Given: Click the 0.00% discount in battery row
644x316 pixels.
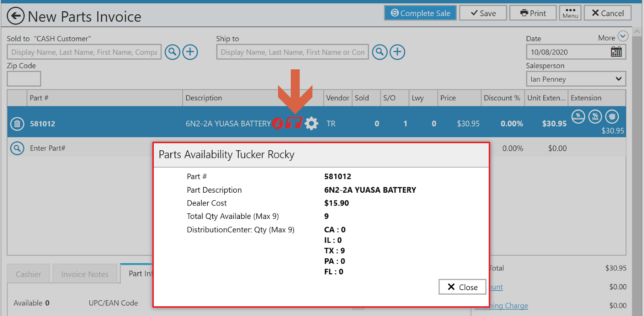Looking at the screenshot, I should 512,124.
